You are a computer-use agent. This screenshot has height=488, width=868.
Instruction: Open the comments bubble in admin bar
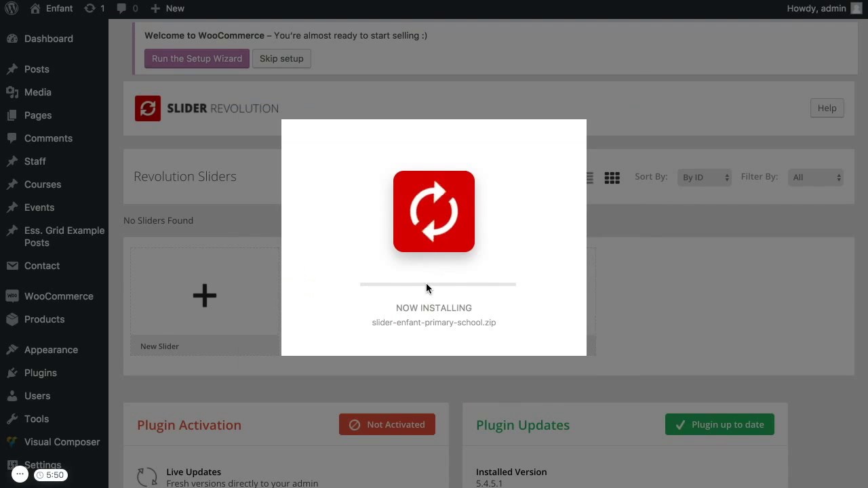127,8
